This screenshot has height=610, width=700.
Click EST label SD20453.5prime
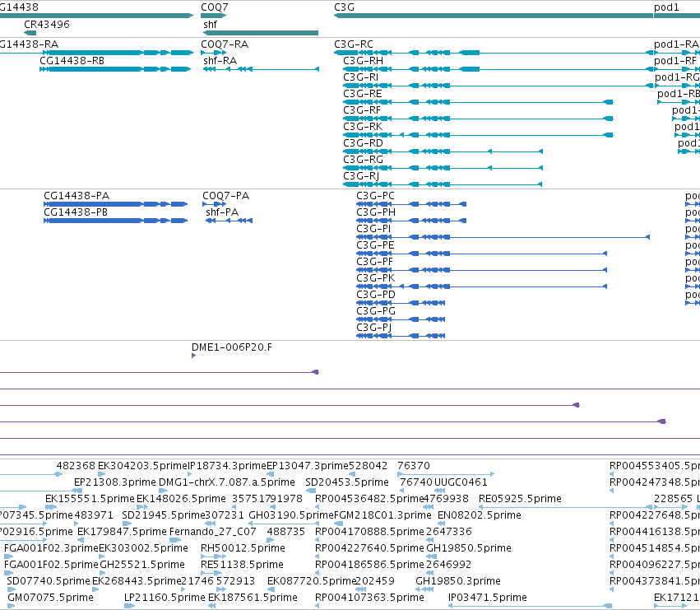pyautogui.click(x=347, y=482)
